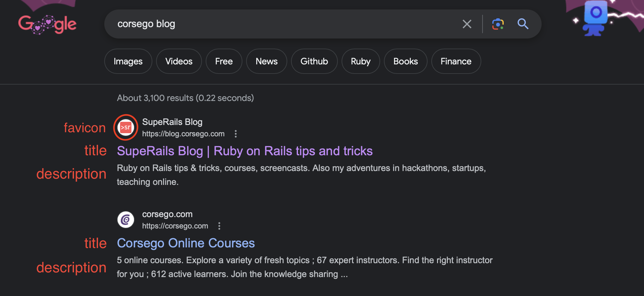Open the Corsego Online Courses link
Viewport: 644px width, 296px height.
[x=186, y=243]
